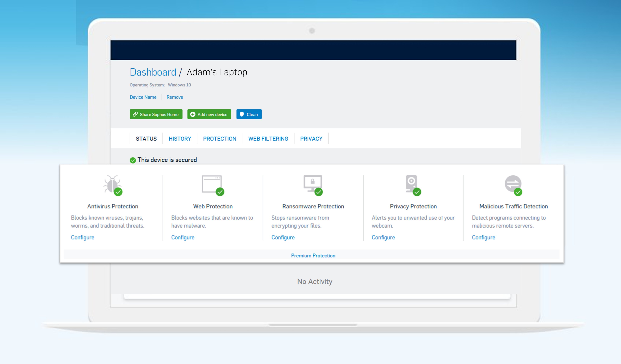The width and height of the screenshot is (621, 364).
Task: Click 'Blocks known viruses, trojans' description
Action: 107,222
